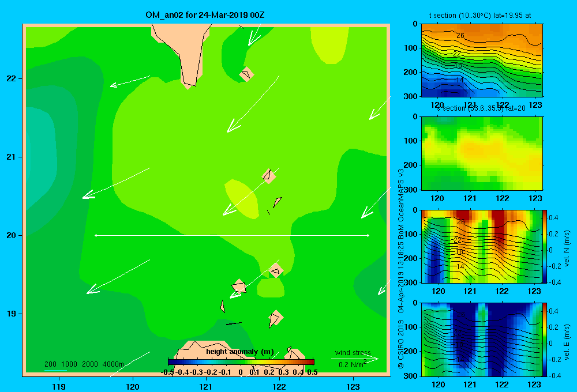Click the "wind stress" legend label

(353, 353)
